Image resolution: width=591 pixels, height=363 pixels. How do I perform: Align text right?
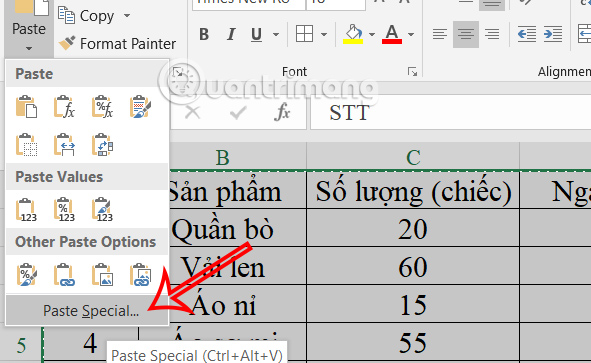[492, 34]
